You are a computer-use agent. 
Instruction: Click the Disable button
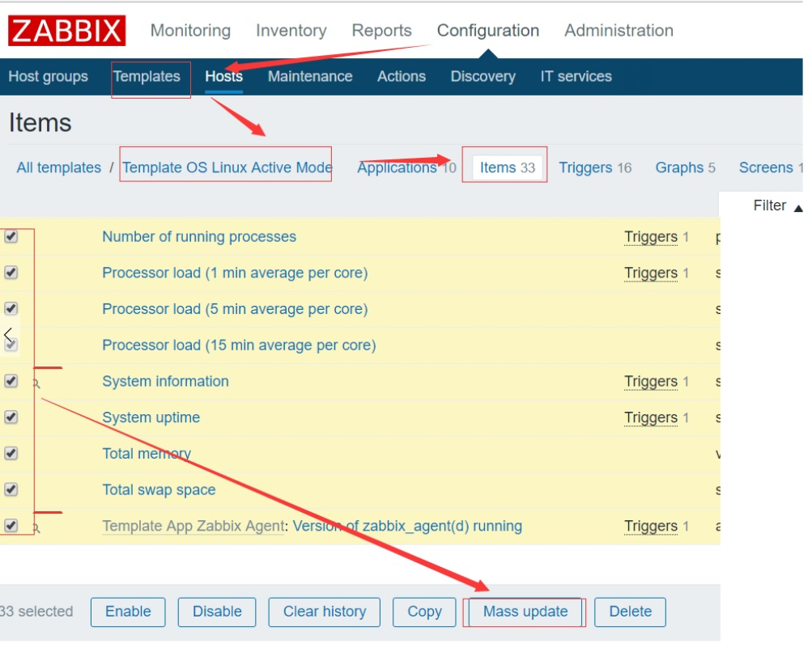[217, 612]
